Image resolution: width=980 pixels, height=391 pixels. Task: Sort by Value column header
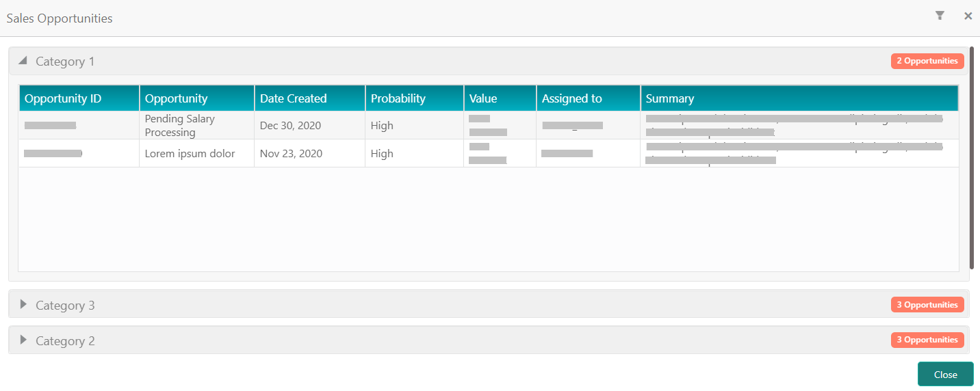(500, 98)
